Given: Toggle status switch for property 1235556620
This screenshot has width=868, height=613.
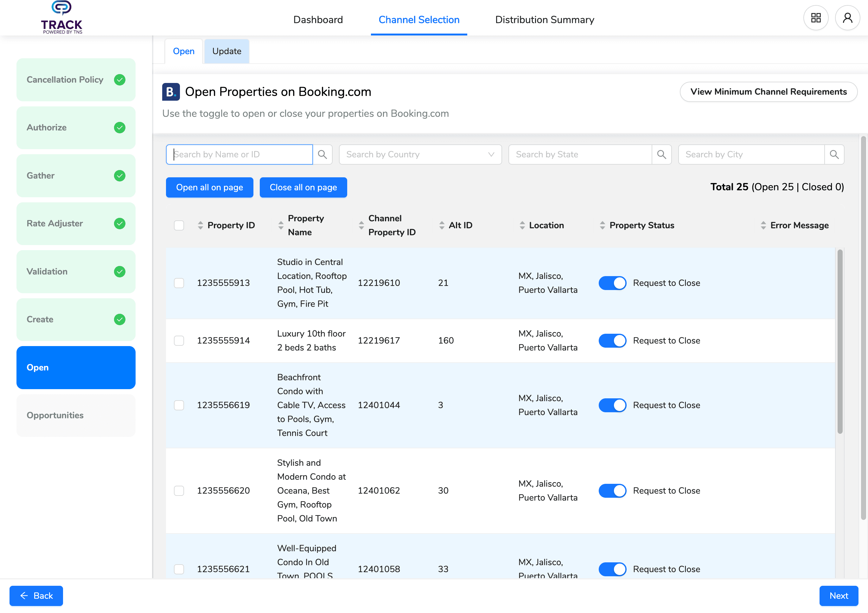Looking at the screenshot, I should coord(613,491).
